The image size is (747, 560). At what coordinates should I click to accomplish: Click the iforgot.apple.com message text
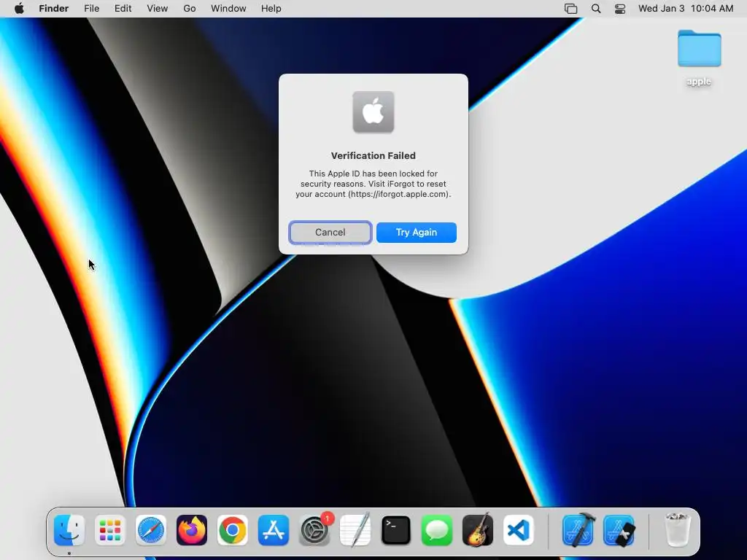[373, 184]
